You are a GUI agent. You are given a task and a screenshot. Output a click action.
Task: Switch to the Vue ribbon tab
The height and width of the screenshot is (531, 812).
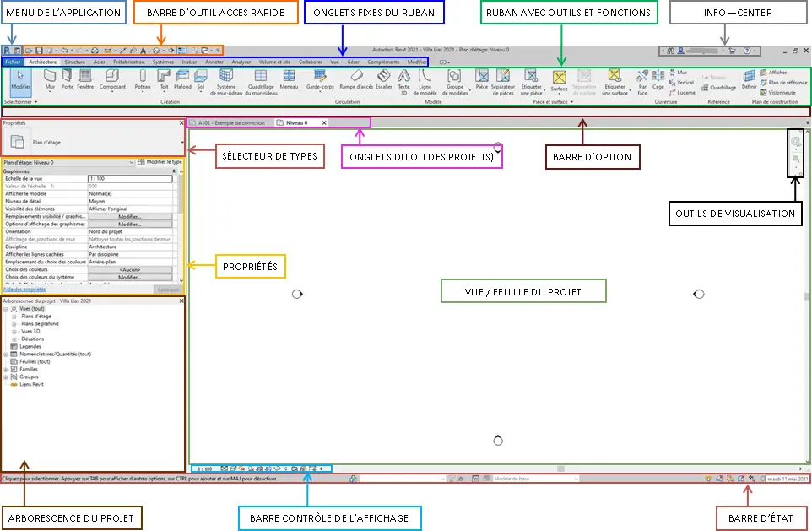[334, 62]
